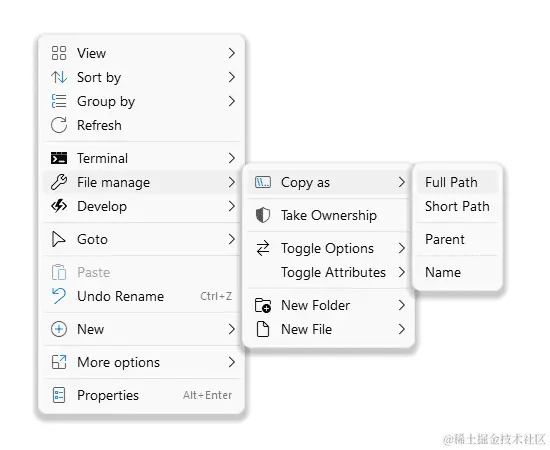The width and height of the screenshot is (550, 450).
Task: Choose Short Path from Copy as
Action: (x=457, y=206)
